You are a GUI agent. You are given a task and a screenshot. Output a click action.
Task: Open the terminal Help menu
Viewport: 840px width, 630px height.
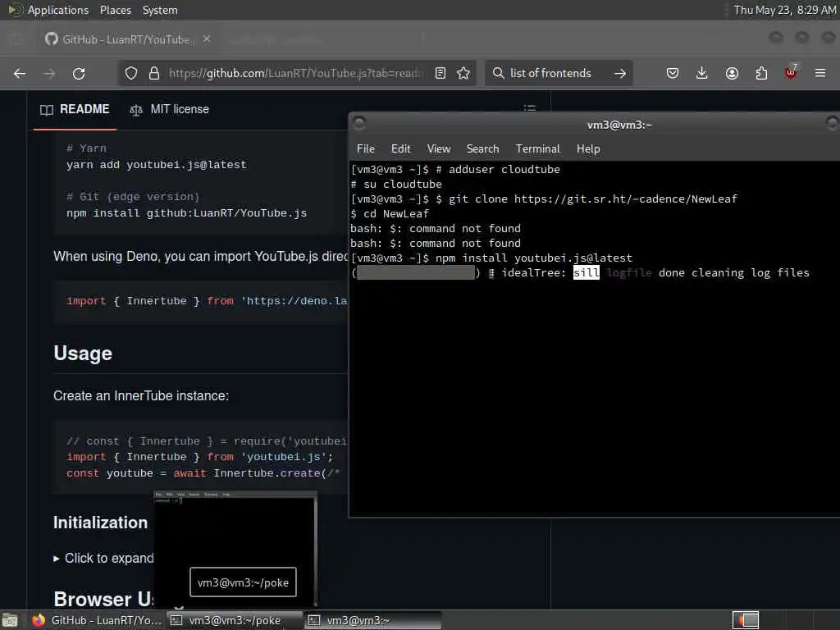[x=588, y=149]
